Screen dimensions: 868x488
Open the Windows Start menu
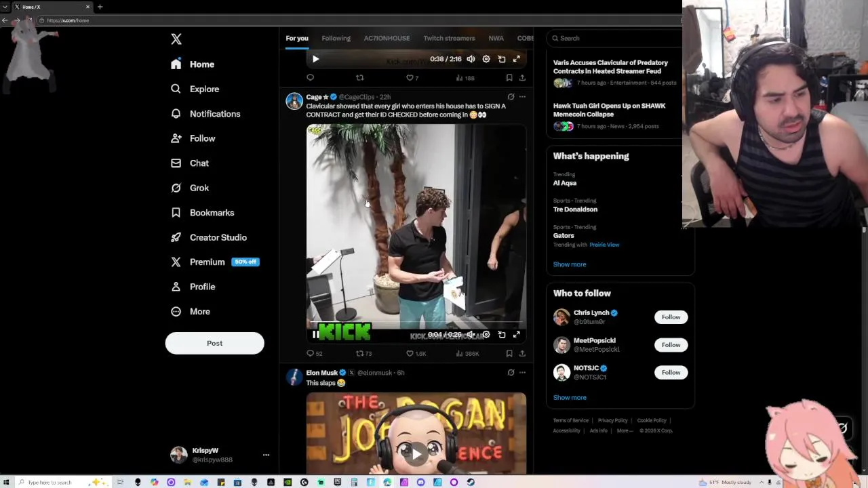6,483
